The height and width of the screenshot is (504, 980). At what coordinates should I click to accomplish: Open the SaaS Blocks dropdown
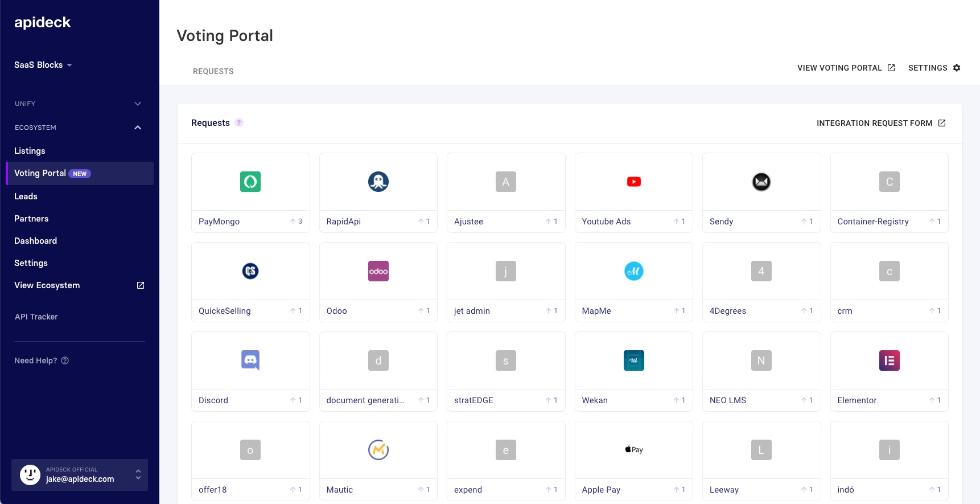(x=43, y=65)
